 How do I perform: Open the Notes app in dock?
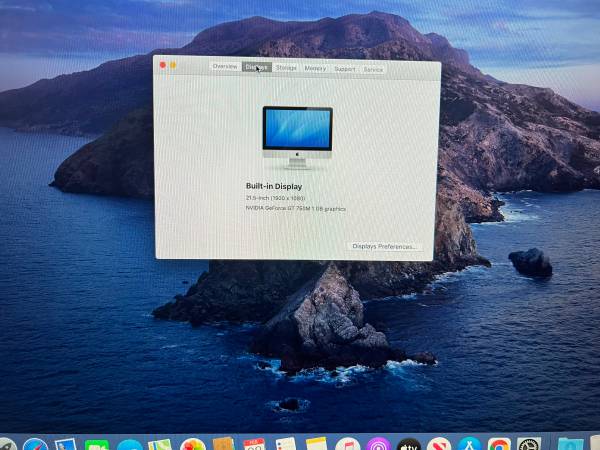tap(316, 445)
